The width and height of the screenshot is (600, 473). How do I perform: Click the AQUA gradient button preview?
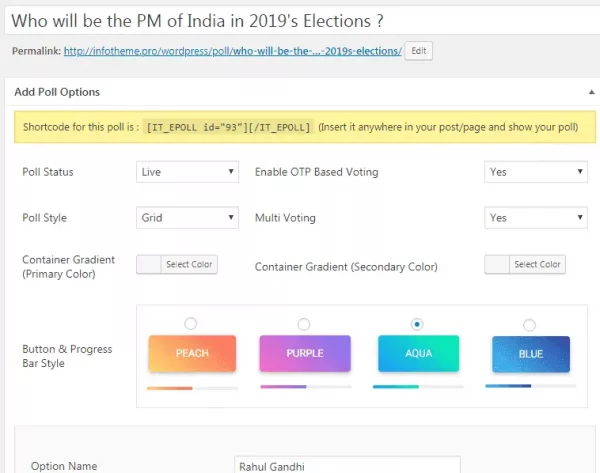(419, 353)
